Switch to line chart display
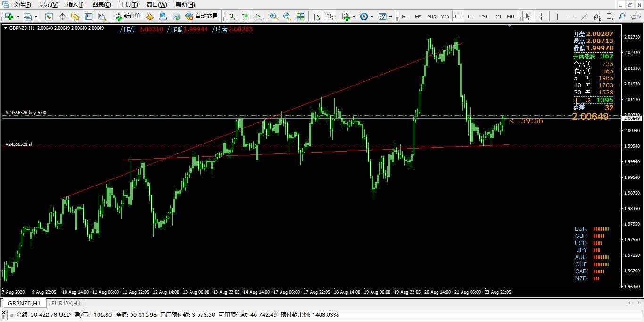The width and height of the screenshot is (644, 322). tap(258, 17)
